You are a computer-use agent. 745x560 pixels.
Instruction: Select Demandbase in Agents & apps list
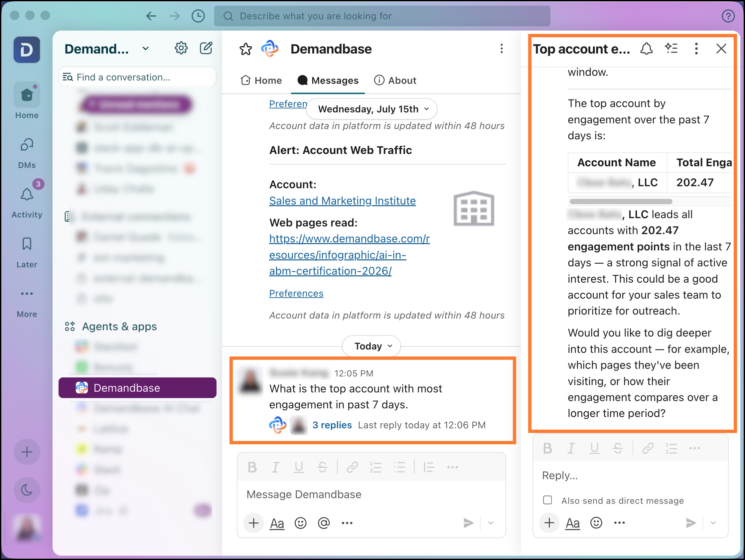coord(137,388)
